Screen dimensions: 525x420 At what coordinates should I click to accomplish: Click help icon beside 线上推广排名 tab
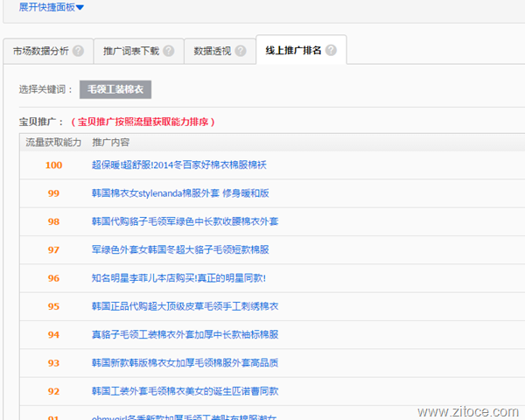331,51
